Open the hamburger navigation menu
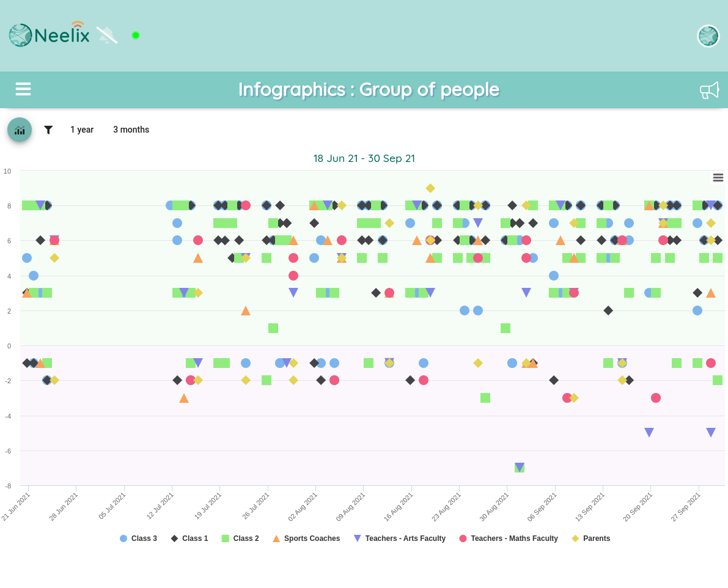 click(23, 89)
